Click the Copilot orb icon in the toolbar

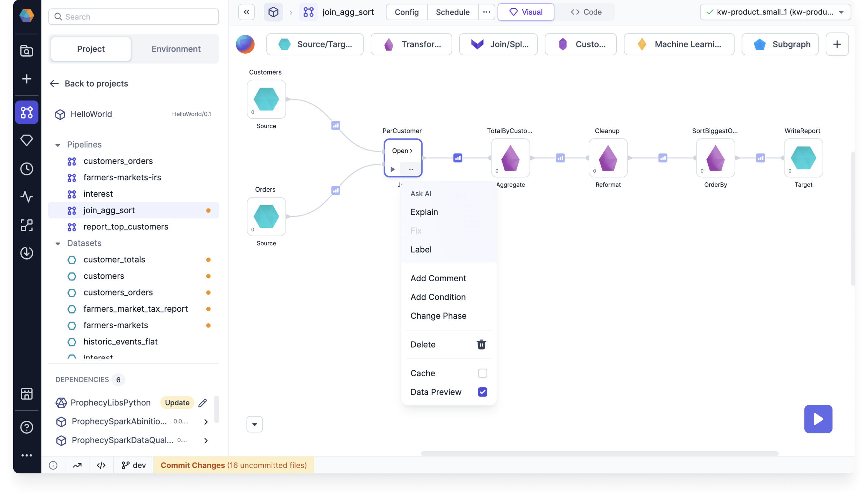[245, 44]
